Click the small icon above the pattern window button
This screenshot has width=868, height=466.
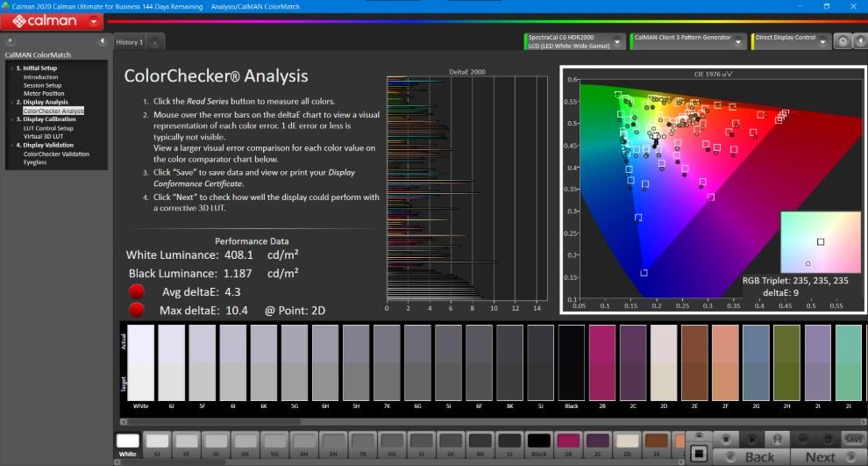tap(699, 435)
